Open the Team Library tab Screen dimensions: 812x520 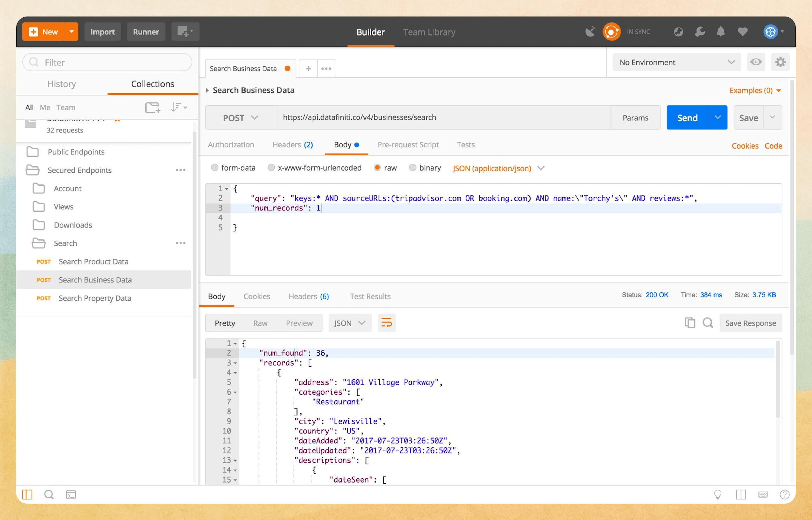click(x=429, y=32)
